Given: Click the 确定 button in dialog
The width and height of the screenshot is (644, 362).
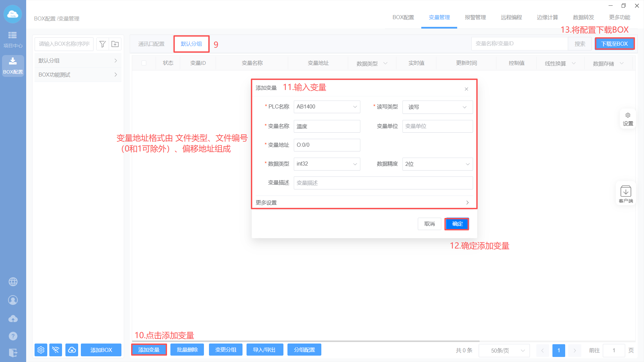Looking at the screenshot, I should pos(457,224).
